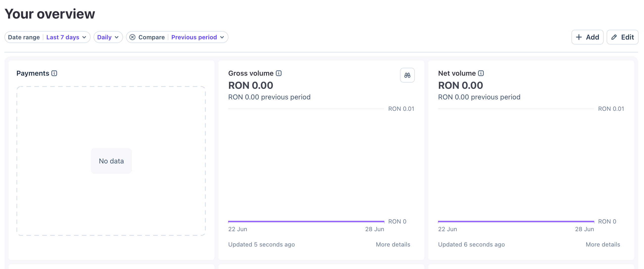The image size is (644, 269).
Task: Click the Edit button
Action: [622, 37]
